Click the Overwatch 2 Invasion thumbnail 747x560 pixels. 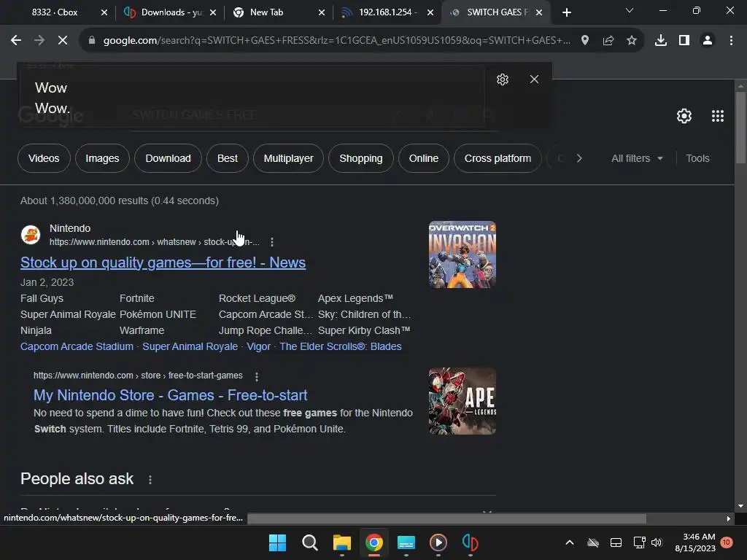(x=462, y=254)
